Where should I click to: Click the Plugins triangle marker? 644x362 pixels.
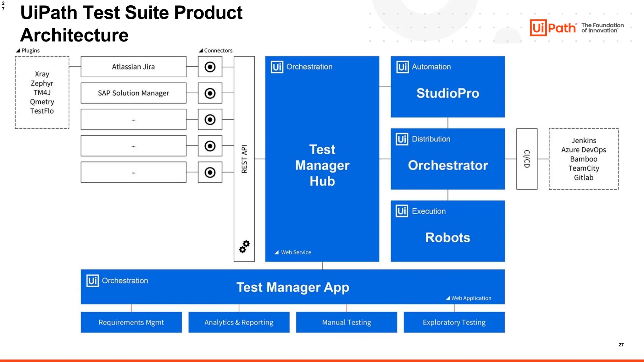[x=18, y=51]
